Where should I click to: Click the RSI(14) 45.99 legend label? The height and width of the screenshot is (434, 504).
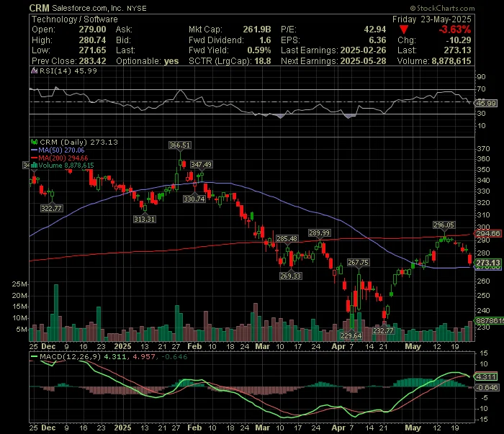point(68,71)
